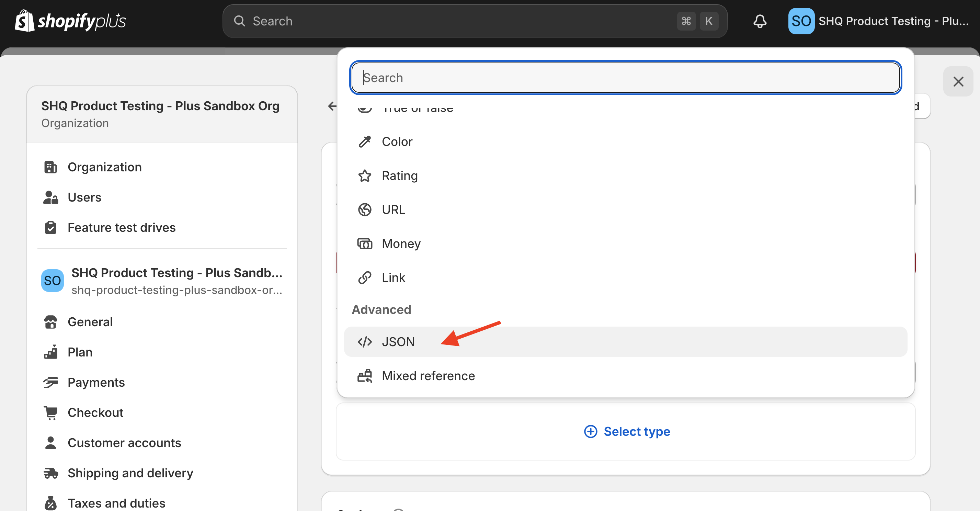Open SHQ Product Testing account menu
This screenshot has height=511, width=980.
point(878,21)
